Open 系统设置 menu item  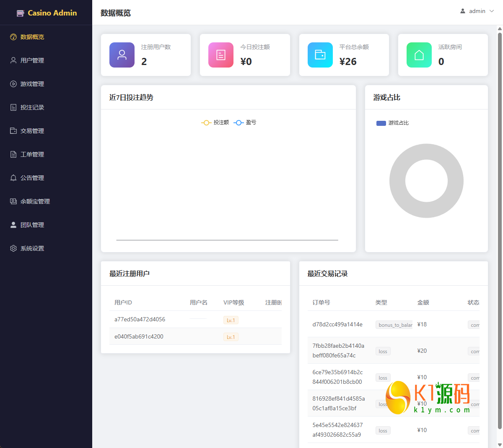tap(46, 248)
